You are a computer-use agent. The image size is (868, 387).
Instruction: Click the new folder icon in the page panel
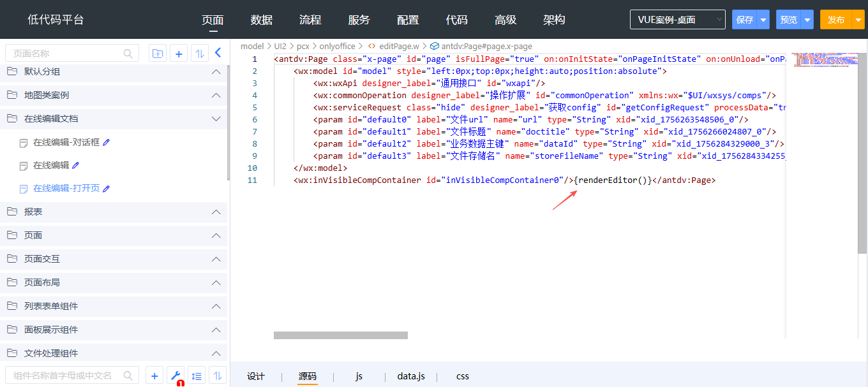(157, 54)
